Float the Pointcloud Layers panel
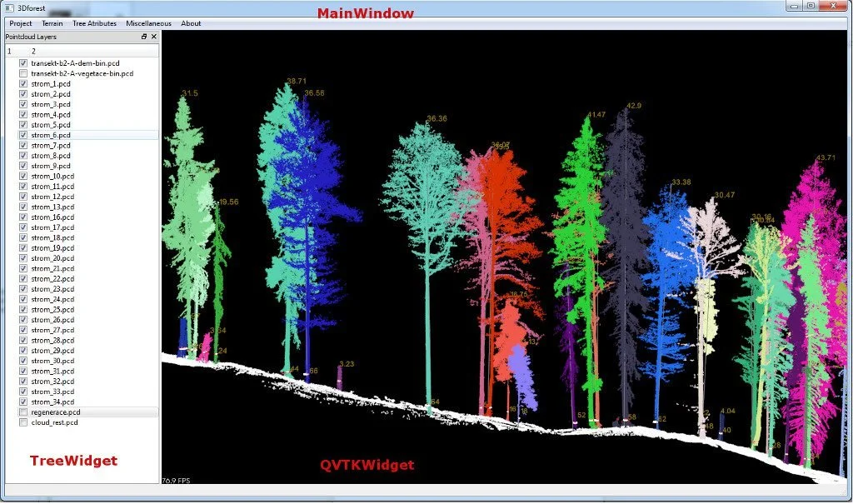The height and width of the screenshot is (504, 853). (144, 37)
